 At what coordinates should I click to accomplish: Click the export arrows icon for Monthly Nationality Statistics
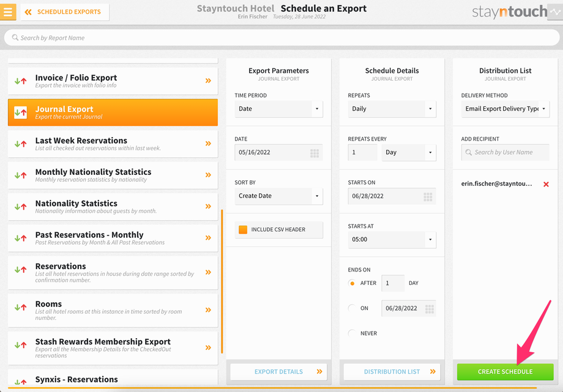[20, 175]
